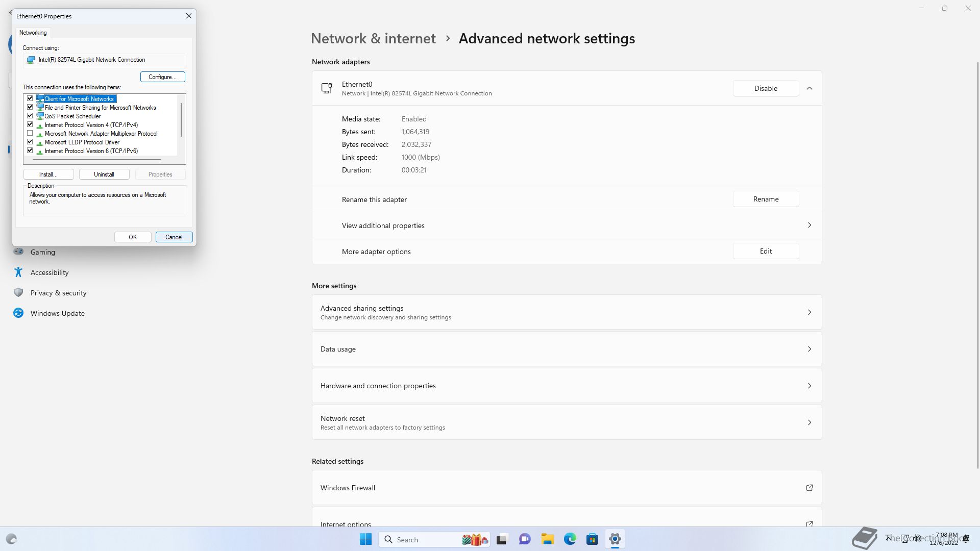This screenshot has height=551, width=980.
Task: Cancel the Ethernet0 Properties dialog
Action: (174, 237)
